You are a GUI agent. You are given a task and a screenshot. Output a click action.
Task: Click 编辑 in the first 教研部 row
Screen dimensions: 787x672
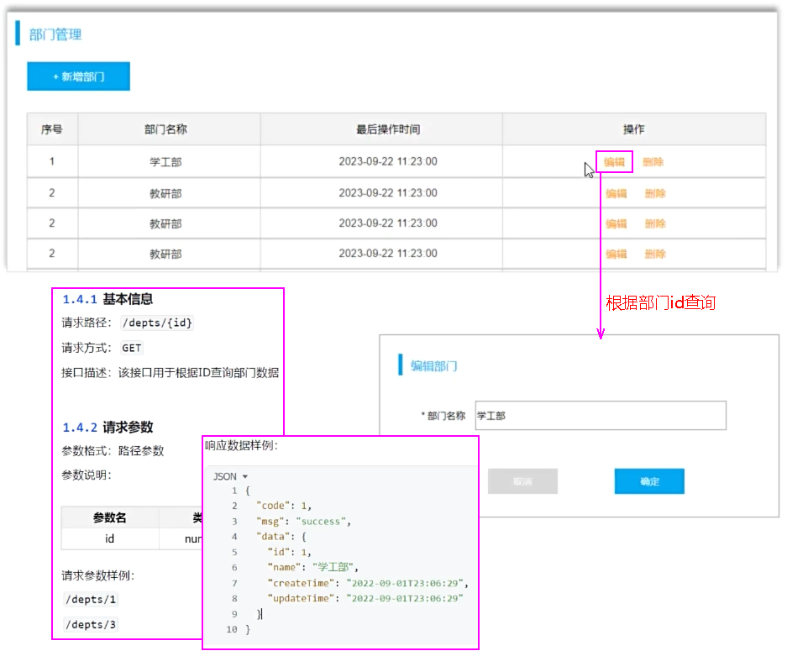616,193
